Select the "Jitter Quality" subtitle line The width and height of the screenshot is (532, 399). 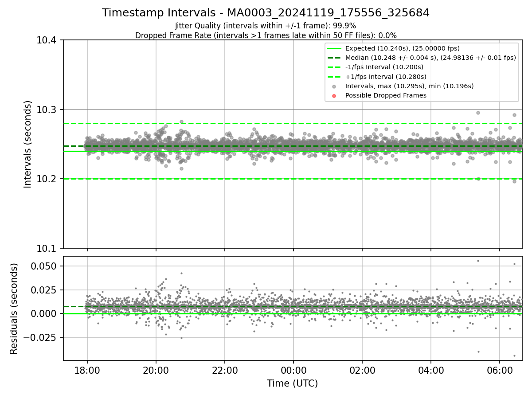266,26
